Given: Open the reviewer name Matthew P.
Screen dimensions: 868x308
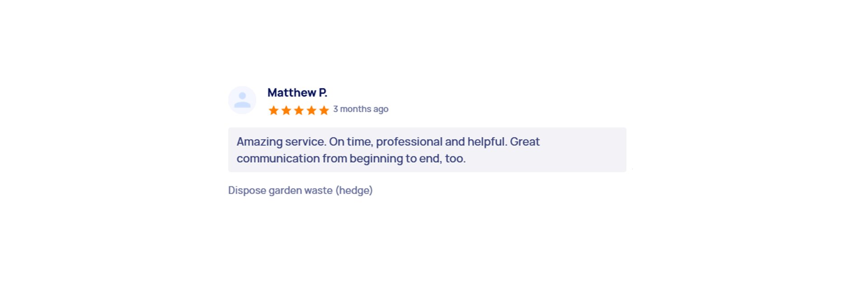Looking at the screenshot, I should coord(297,93).
